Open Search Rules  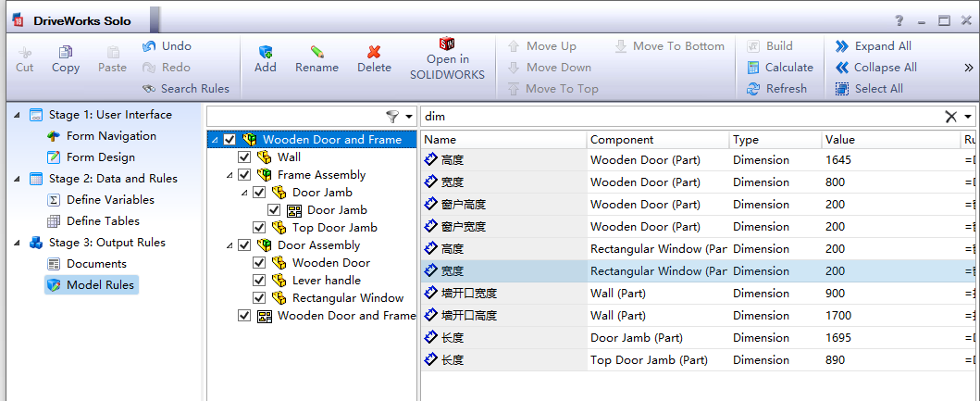click(x=186, y=89)
